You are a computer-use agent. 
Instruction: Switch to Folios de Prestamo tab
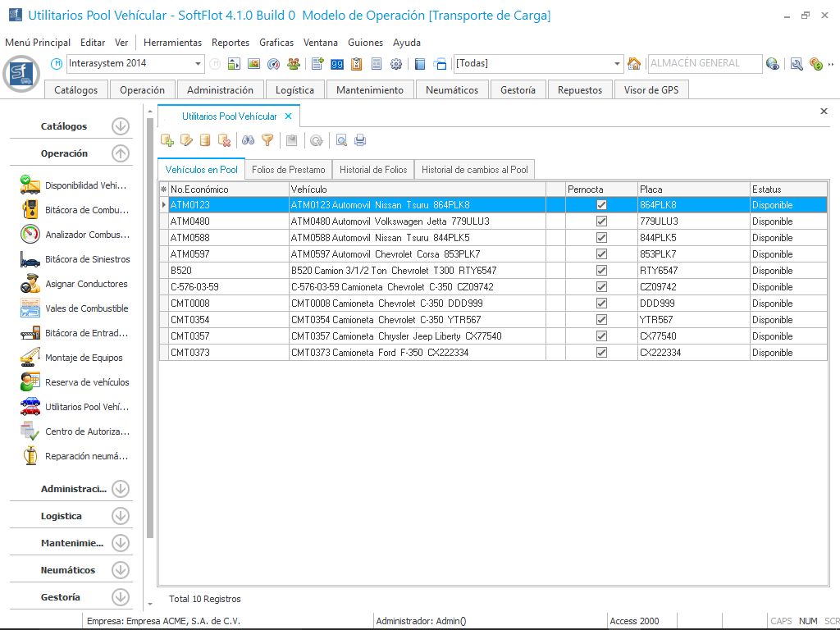[289, 170]
